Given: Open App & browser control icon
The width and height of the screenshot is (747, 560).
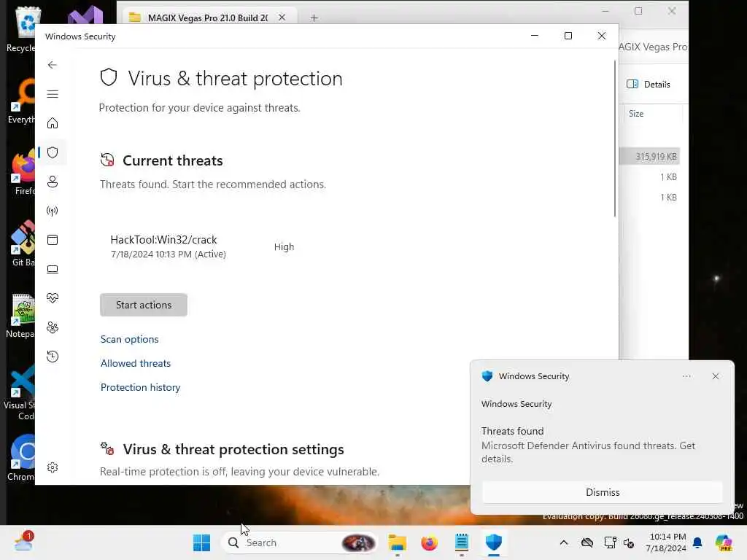Looking at the screenshot, I should pos(53,239).
